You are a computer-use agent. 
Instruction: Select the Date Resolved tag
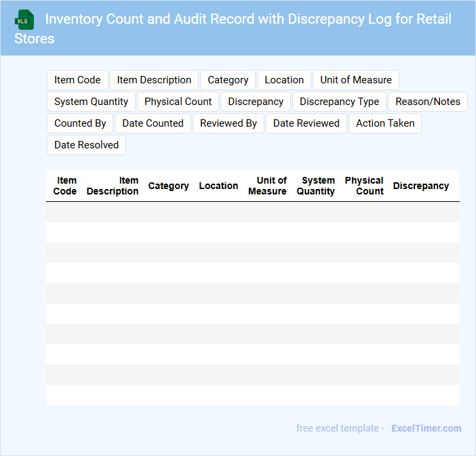click(x=86, y=145)
